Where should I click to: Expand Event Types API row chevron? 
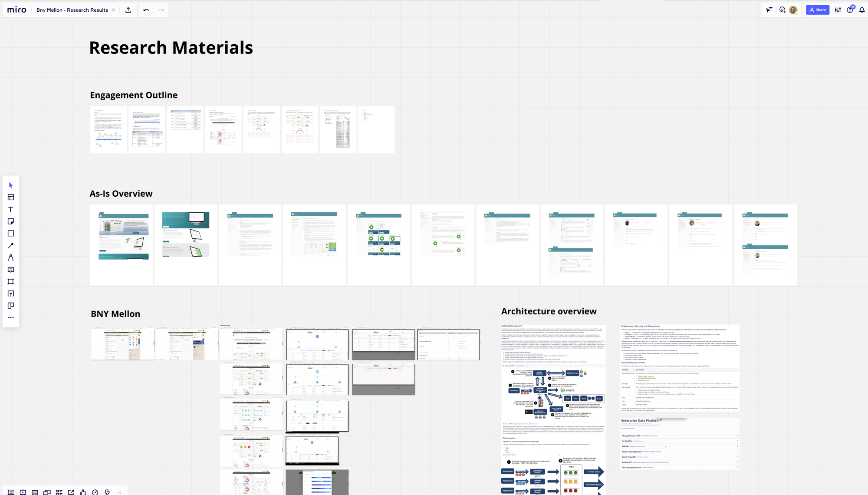(x=737, y=457)
